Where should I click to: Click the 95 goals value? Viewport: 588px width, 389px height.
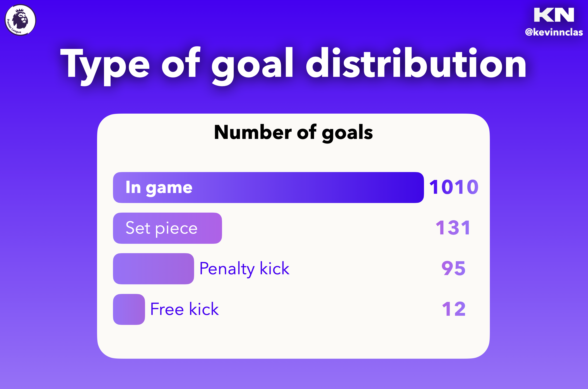click(453, 268)
